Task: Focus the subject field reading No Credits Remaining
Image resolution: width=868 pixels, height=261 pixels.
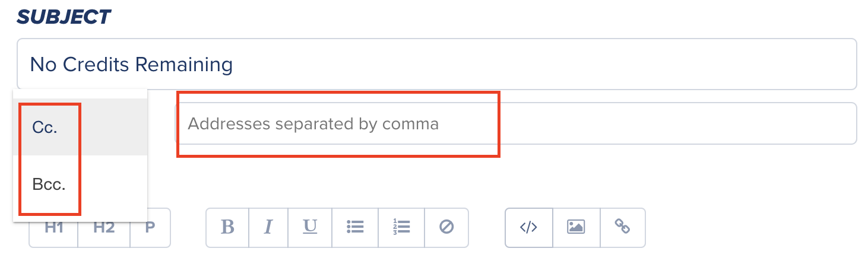Action: point(436,64)
